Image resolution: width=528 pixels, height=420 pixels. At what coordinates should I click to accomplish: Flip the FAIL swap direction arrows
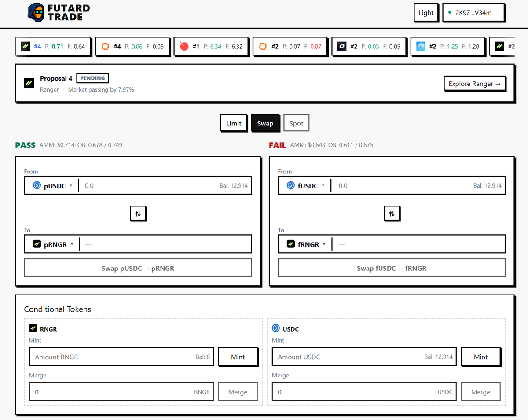click(392, 214)
